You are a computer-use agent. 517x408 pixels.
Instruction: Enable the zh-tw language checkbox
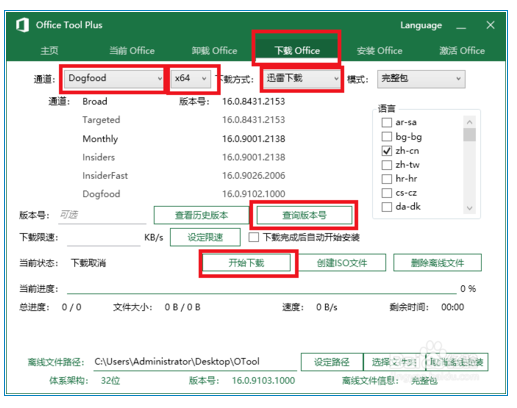tap(386, 165)
